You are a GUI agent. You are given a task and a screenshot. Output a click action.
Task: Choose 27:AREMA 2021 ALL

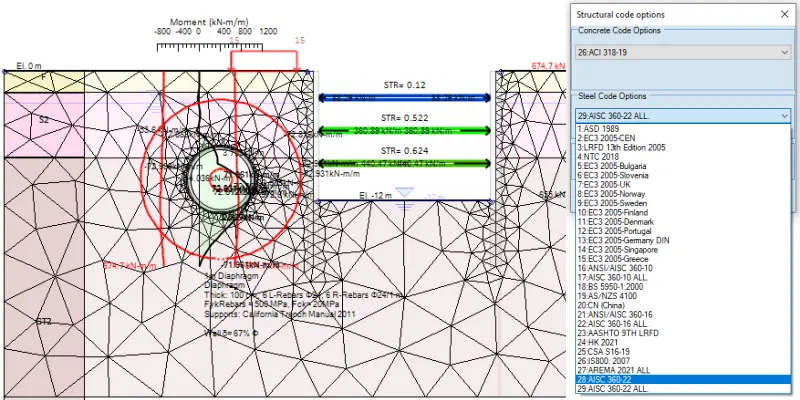[683, 370]
